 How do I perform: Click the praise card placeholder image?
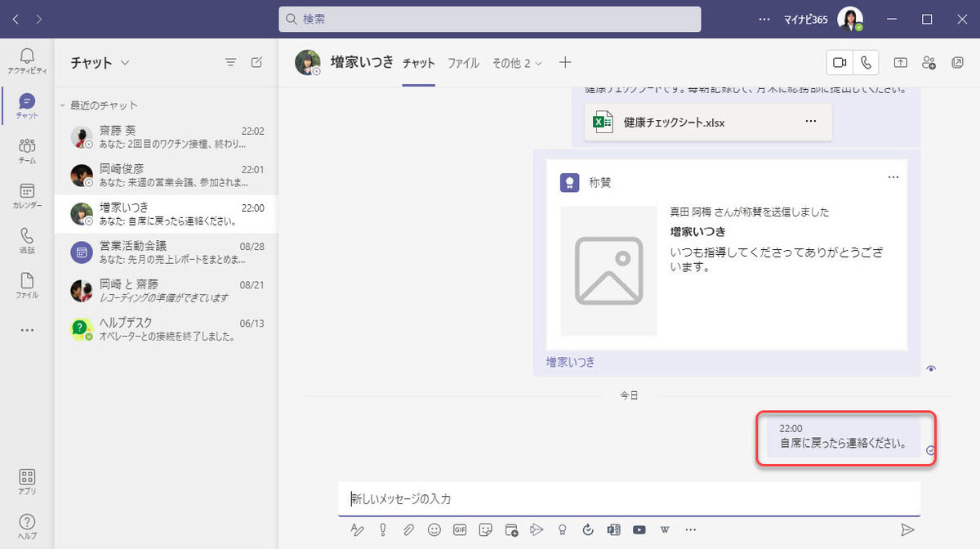608,270
